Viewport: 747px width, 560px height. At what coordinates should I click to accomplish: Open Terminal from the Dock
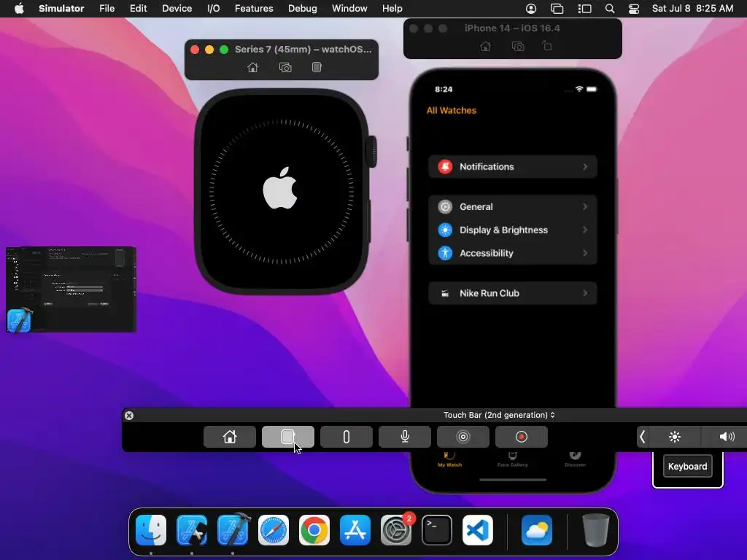point(437,530)
